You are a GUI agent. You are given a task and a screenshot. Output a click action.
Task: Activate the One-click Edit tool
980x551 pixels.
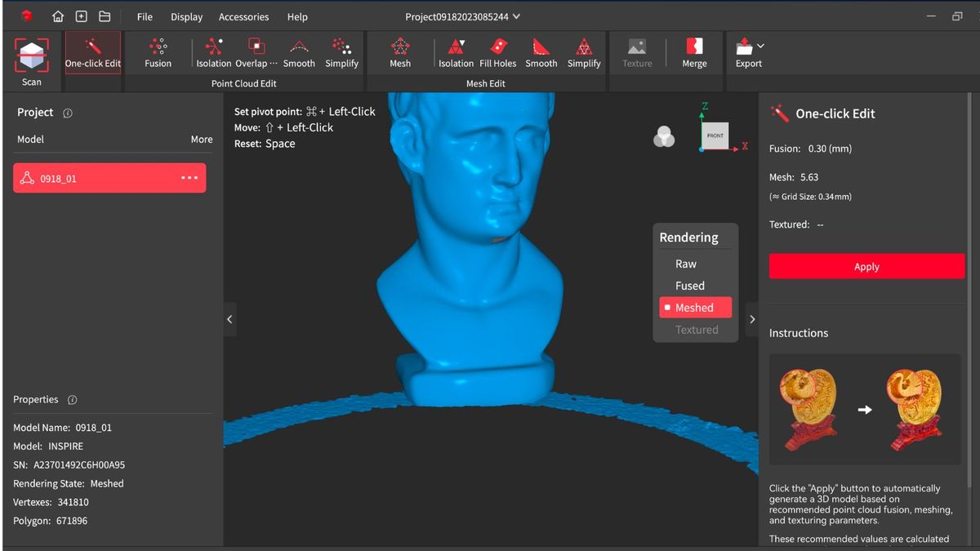click(x=92, y=52)
